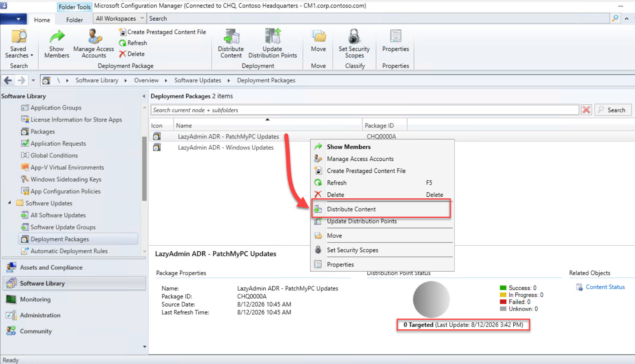Viewport: 635px width, 364px height.
Task: Clear the search with the red X
Action: click(586, 110)
